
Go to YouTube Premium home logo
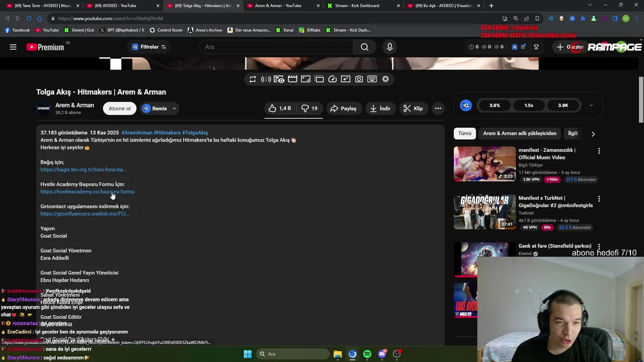click(x=46, y=47)
